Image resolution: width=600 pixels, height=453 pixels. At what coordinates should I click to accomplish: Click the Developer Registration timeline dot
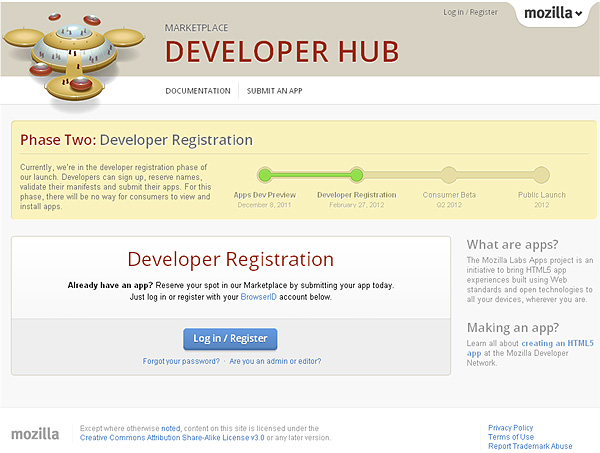tap(357, 175)
